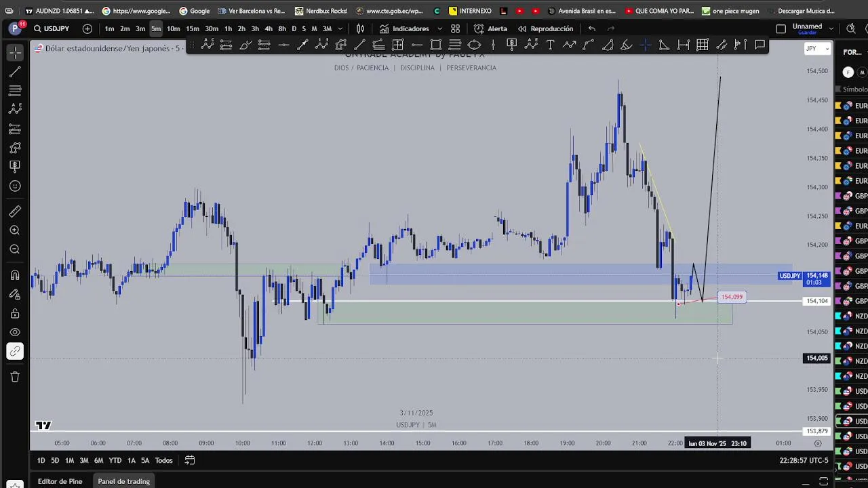Open the candlestick chart type selector
Image resolution: width=868 pixels, height=488 pixels.
[x=361, y=28]
